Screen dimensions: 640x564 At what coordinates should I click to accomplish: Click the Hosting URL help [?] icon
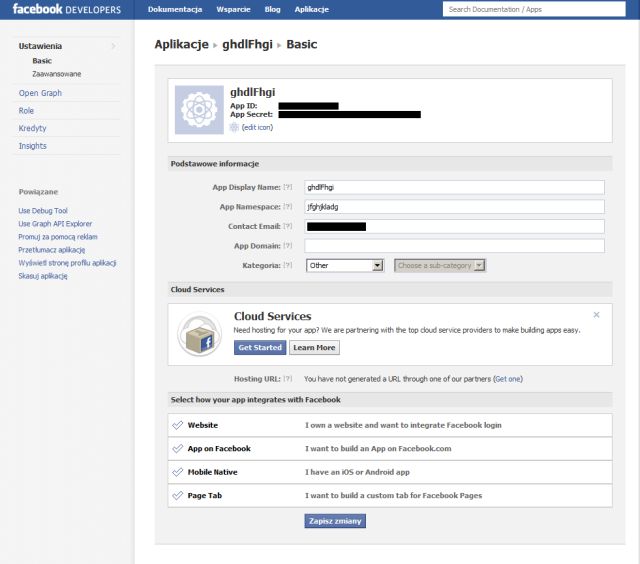288,379
